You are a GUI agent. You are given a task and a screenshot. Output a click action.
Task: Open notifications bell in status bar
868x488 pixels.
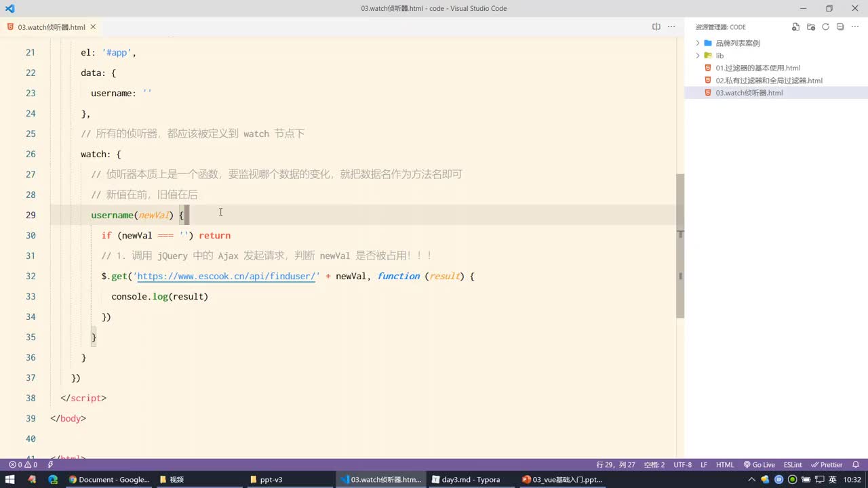pos(856,465)
